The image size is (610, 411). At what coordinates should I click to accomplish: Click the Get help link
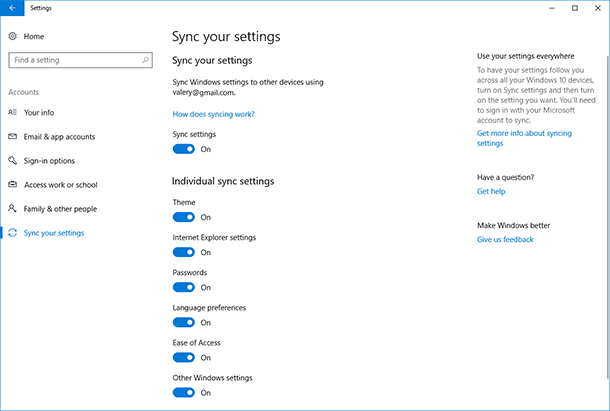coord(491,191)
